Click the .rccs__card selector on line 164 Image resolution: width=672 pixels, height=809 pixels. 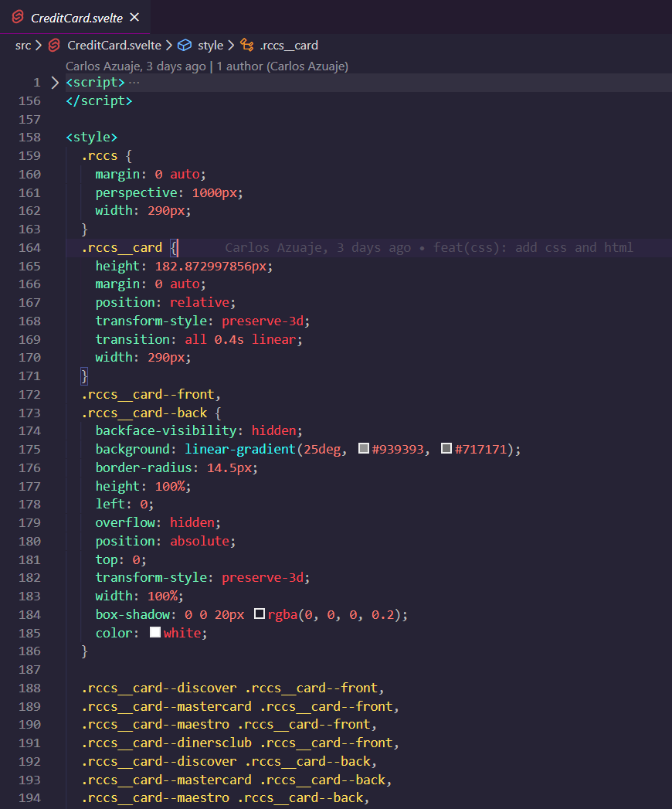pyautogui.click(x=122, y=248)
